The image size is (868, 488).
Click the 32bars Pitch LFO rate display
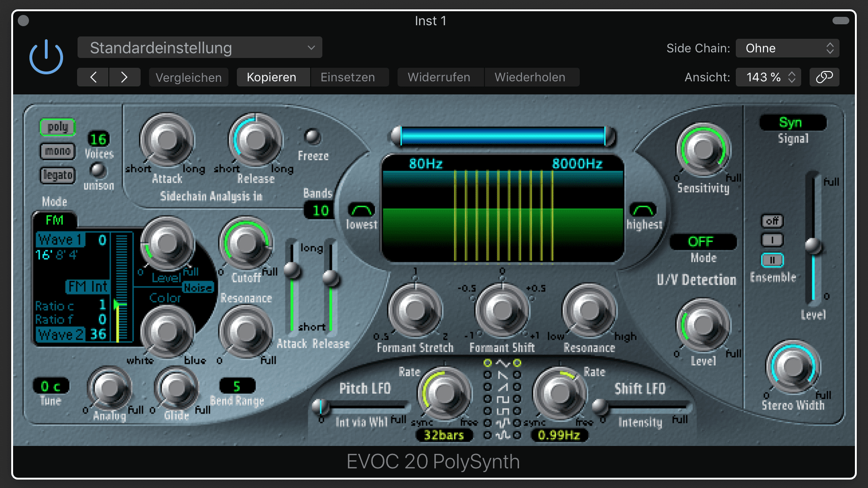(444, 435)
